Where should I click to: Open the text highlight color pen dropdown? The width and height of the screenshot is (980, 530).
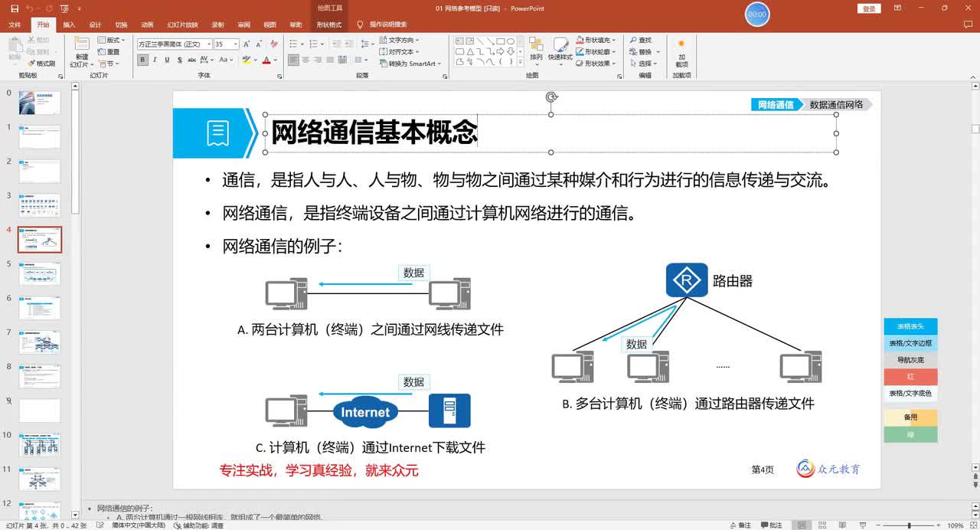pos(256,60)
